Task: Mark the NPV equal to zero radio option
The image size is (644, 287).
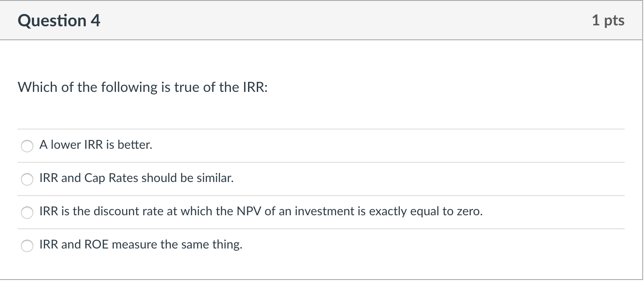Action: pos(27,213)
